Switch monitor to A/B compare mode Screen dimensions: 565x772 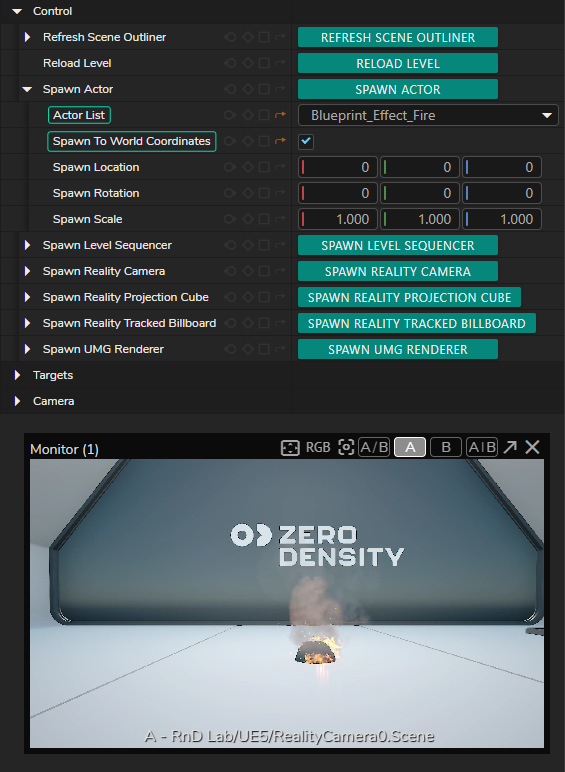[x=374, y=447]
